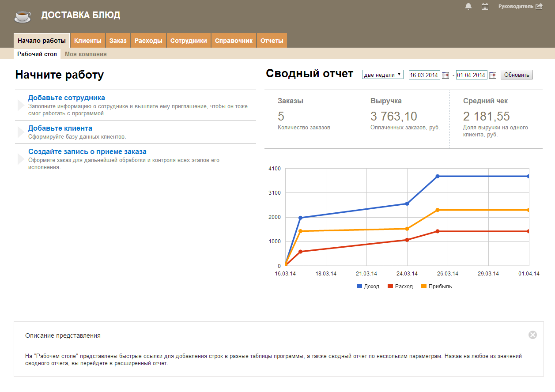Open the Справочник tab
This screenshot has height=392, width=555.
[x=234, y=41]
